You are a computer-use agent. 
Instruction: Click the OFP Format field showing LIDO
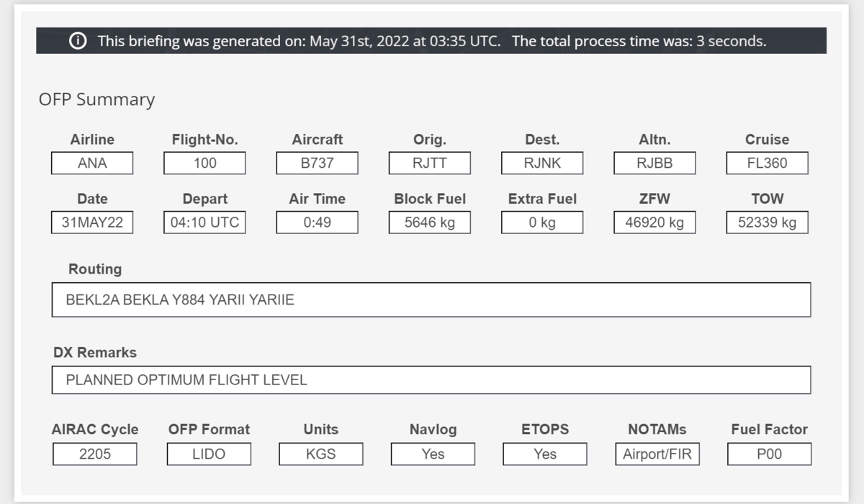click(209, 454)
